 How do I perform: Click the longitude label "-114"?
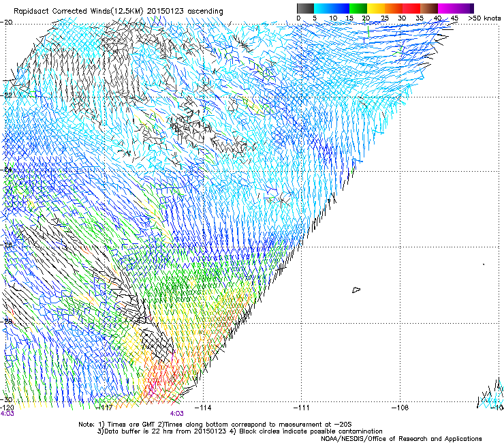click(203, 408)
